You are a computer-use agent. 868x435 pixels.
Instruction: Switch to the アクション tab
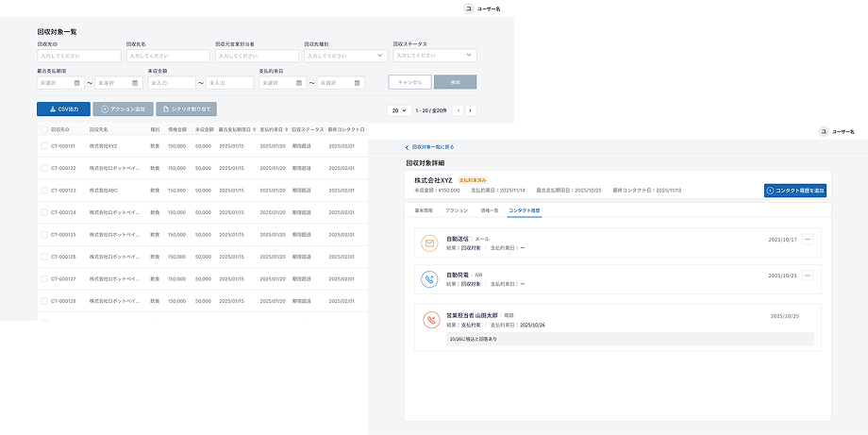pos(457,210)
